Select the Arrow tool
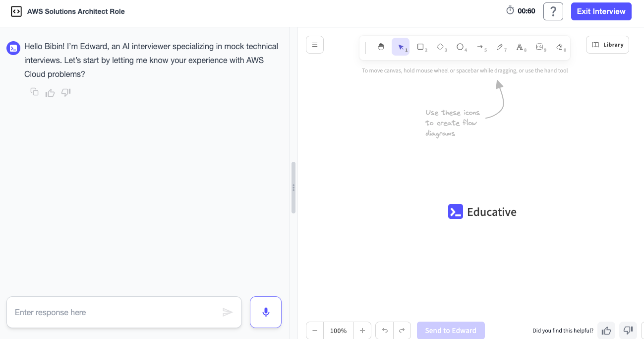This screenshot has height=339, width=644. coord(480,47)
